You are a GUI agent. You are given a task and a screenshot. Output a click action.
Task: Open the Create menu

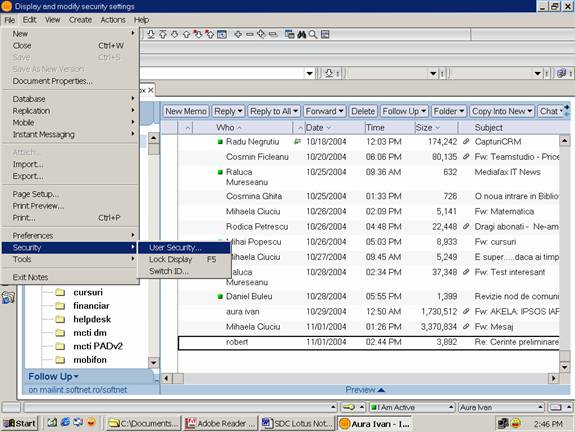(80, 20)
